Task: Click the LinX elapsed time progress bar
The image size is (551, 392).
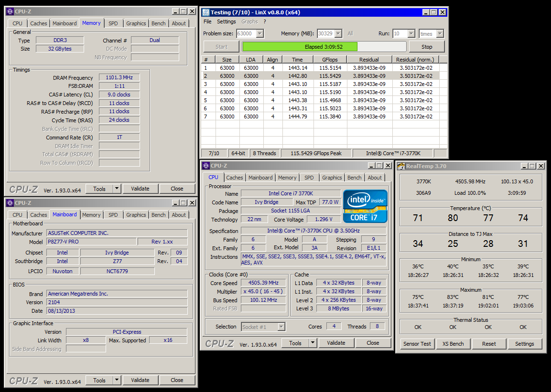Action: click(x=324, y=47)
